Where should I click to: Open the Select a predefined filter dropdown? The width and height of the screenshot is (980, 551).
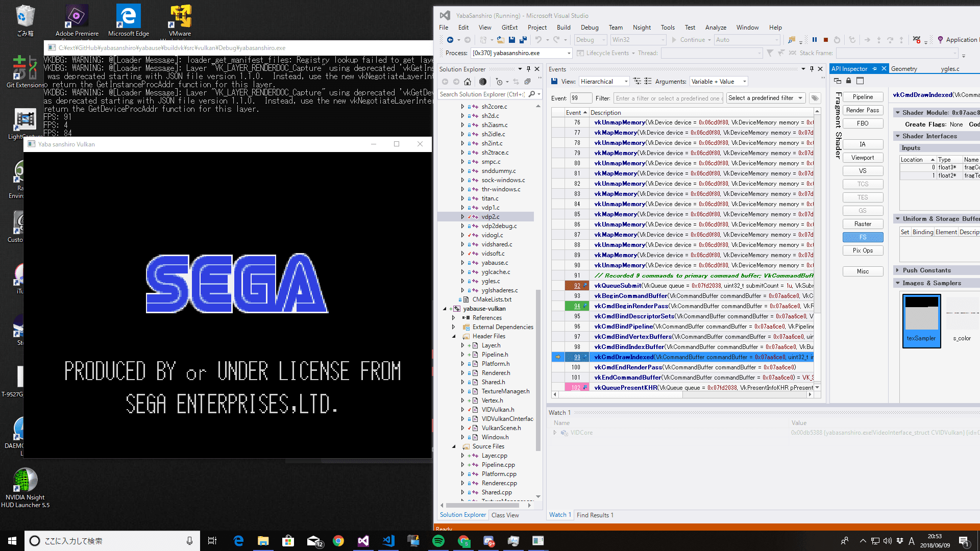766,98
